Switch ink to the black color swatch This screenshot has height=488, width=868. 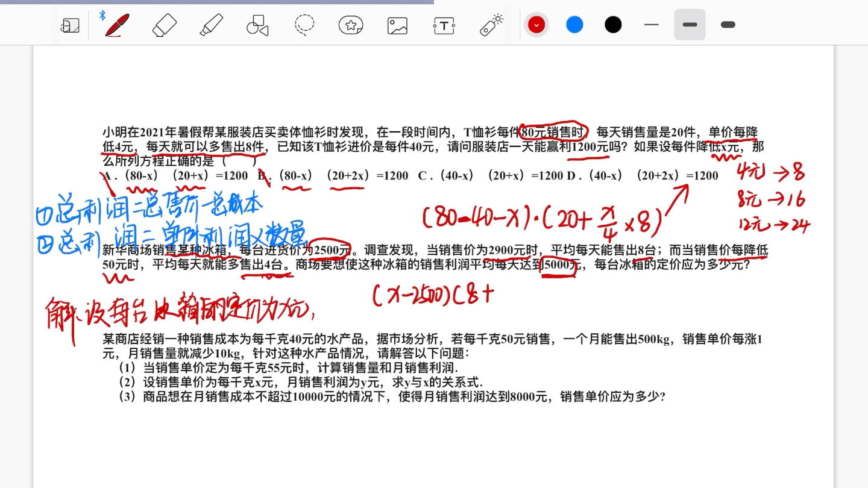tap(613, 24)
